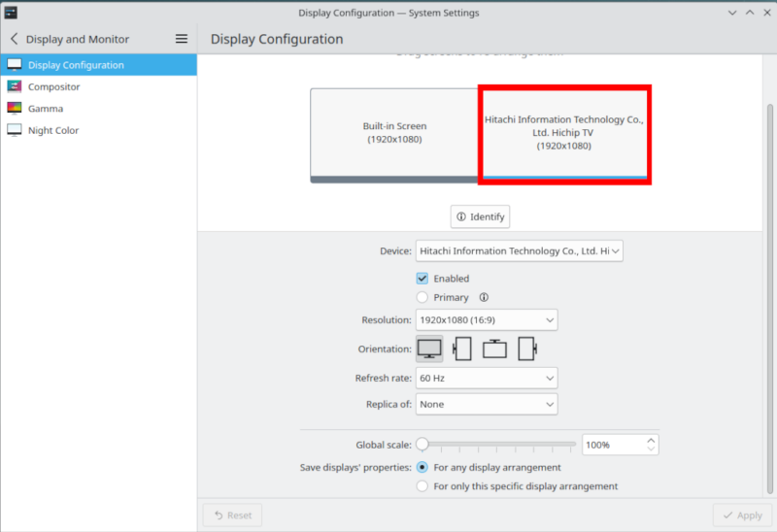This screenshot has width=777, height=532.
Task: Click the info icon next to Primary
Action: (484, 297)
